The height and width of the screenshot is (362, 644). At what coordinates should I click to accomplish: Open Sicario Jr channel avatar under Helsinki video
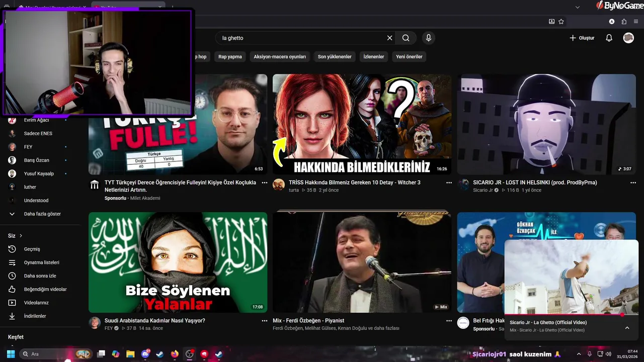[x=463, y=185]
